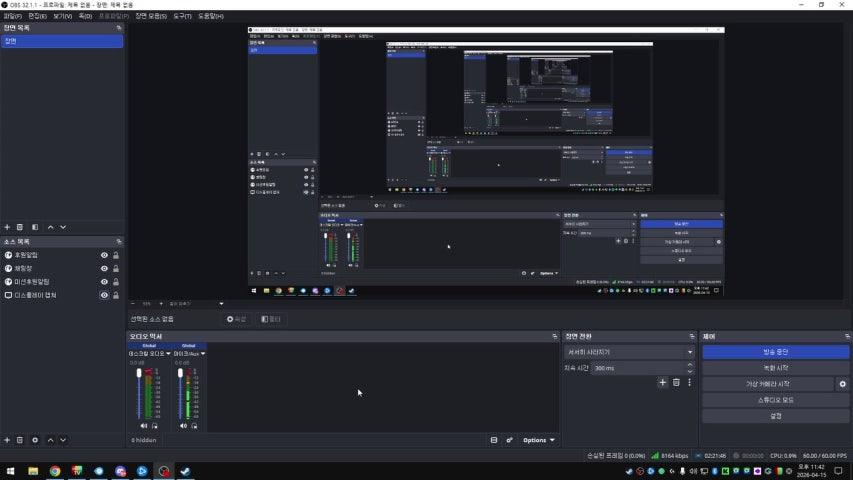Click the 녹화 시작 button
Viewport: 853px width, 480px height.
[x=775, y=368]
